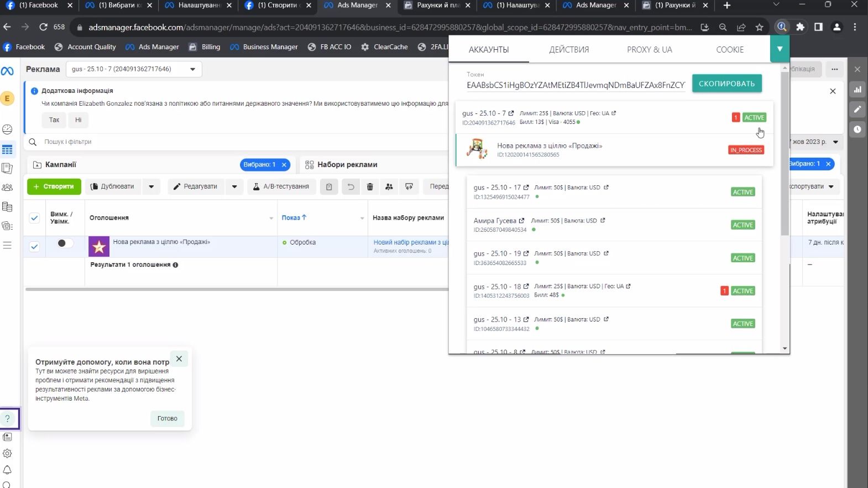The height and width of the screenshot is (488, 868).
Task: Open a new browser tab
Action: [727, 6]
